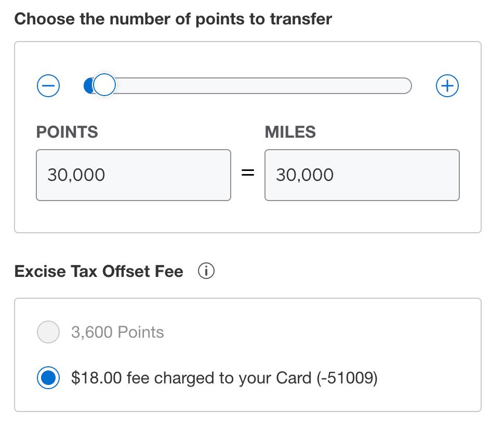Image resolution: width=504 pixels, height=425 pixels.
Task: Click inside the MILES input field
Action: pos(362,175)
